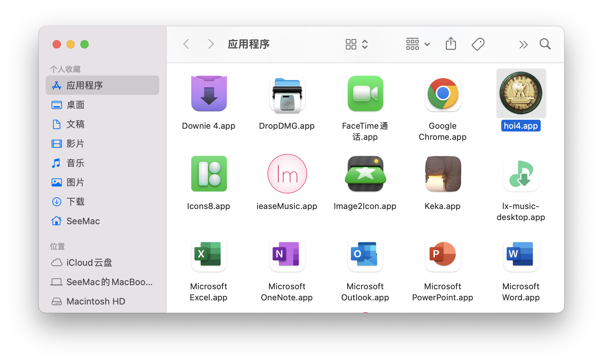Select Macintosh HD in the sidebar
The image size is (603, 364).
[96, 301]
